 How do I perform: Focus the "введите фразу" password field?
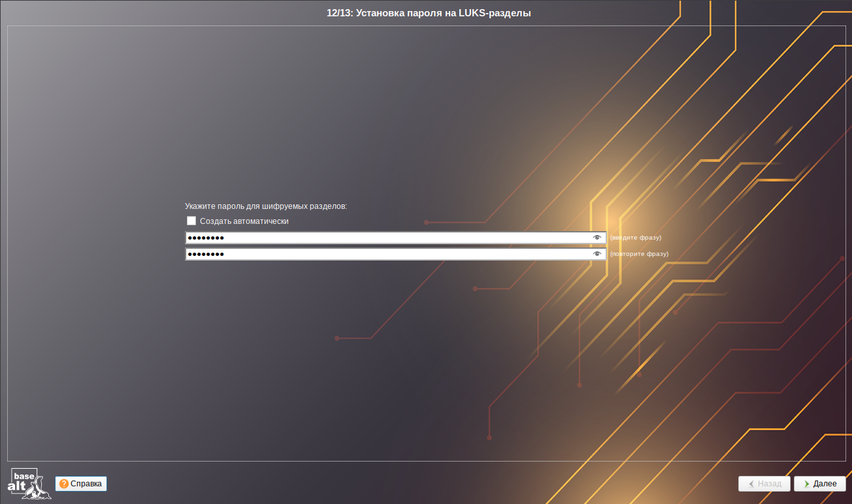[392, 238]
